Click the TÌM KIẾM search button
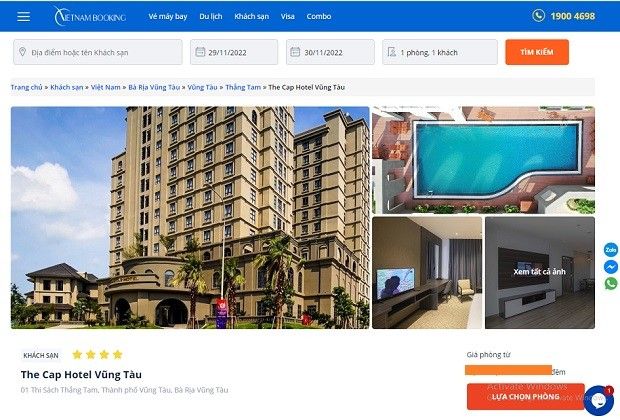620x420 pixels. point(537,52)
